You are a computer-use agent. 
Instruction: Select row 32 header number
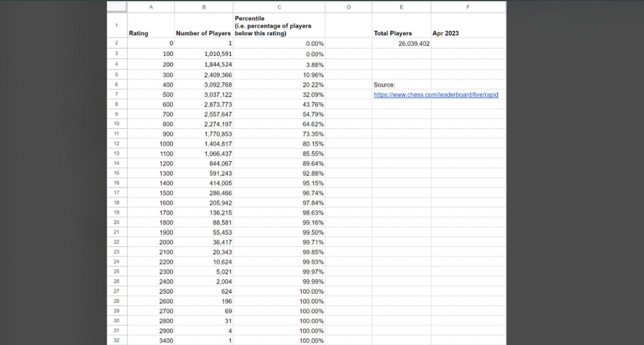click(x=117, y=340)
